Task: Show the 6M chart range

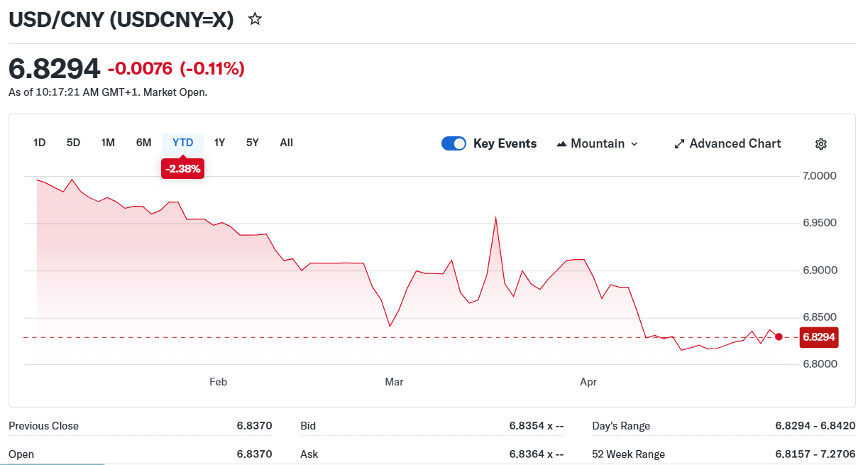Action: click(143, 143)
